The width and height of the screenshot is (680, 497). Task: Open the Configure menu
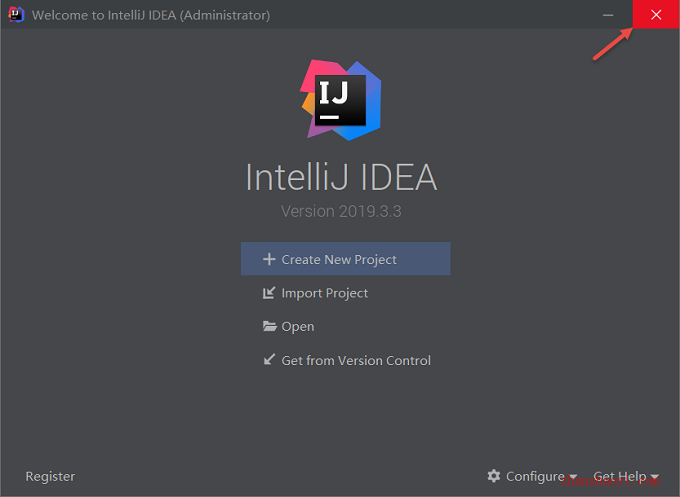tap(532, 476)
